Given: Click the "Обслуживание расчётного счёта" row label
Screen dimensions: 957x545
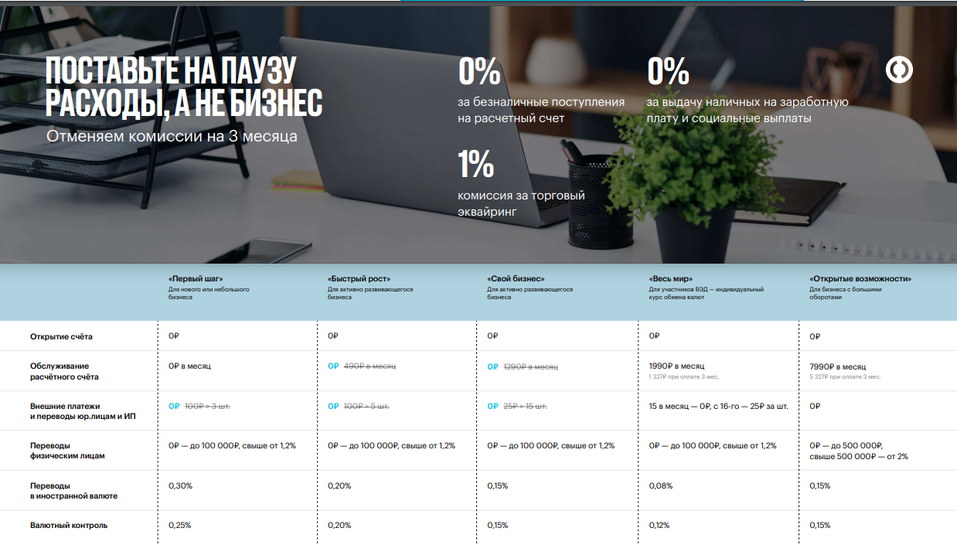Looking at the screenshot, I should pos(64,372).
